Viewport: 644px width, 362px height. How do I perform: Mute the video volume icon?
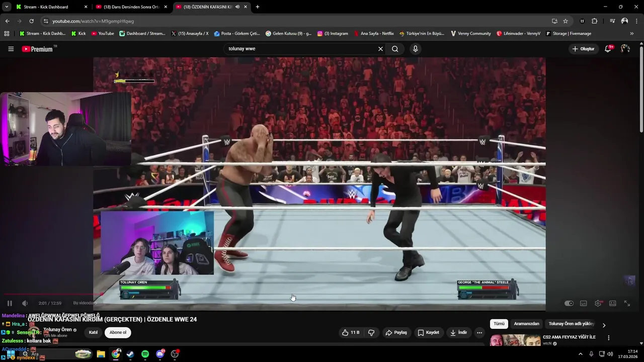(25, 303)
